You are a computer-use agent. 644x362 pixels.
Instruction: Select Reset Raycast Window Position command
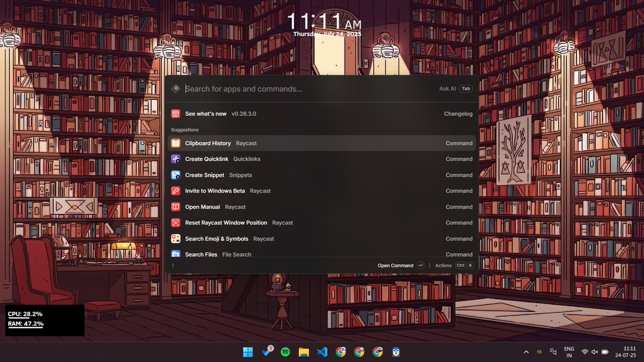click(x=321, y=223)
